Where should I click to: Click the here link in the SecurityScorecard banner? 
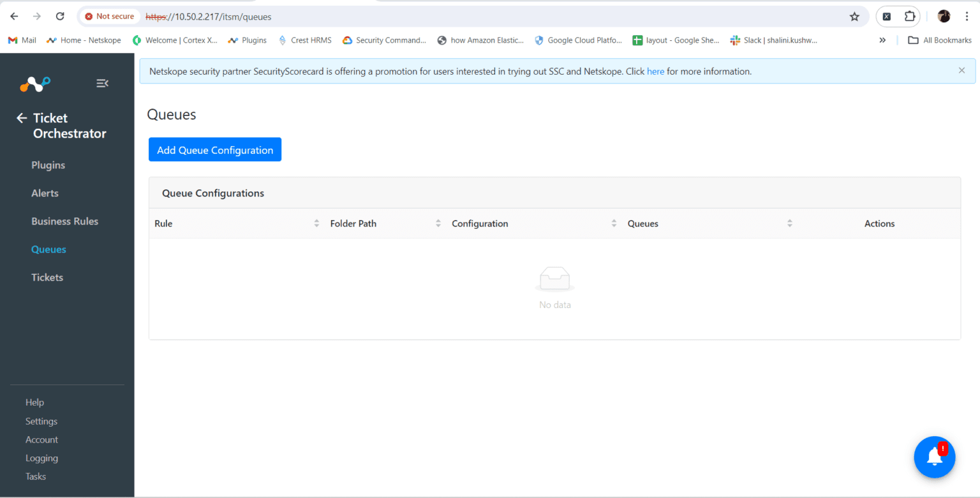[x=655, y=71]
